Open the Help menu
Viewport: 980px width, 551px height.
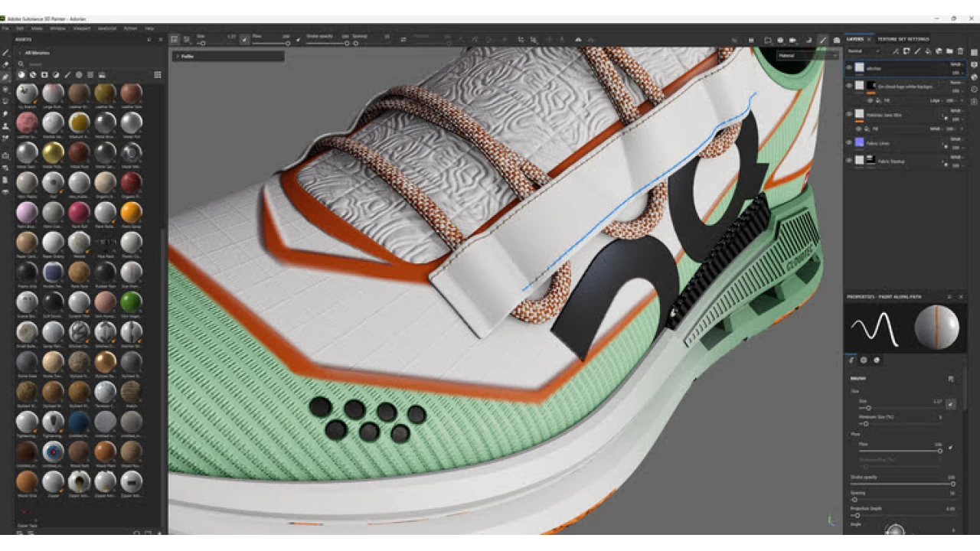[149, 28]
